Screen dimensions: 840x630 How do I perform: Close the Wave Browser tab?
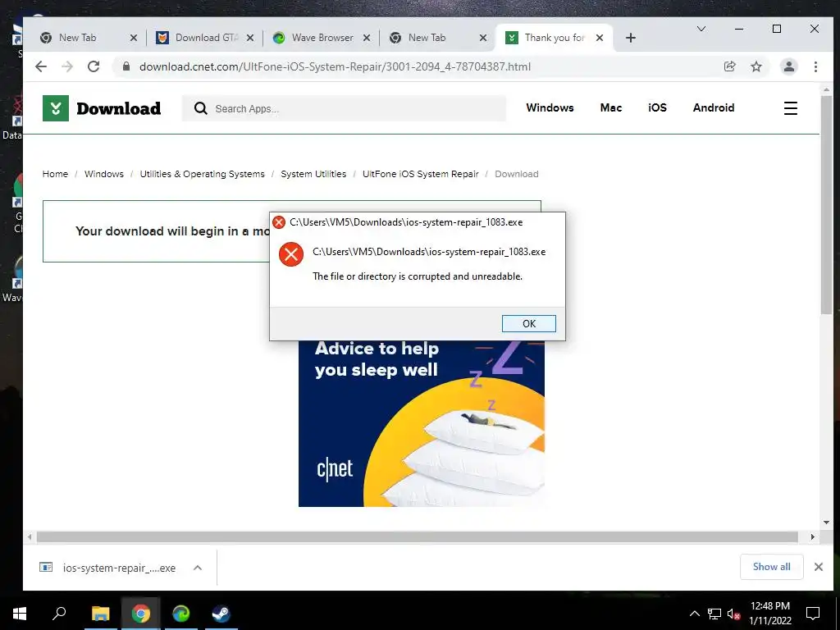tap(367, 38)
